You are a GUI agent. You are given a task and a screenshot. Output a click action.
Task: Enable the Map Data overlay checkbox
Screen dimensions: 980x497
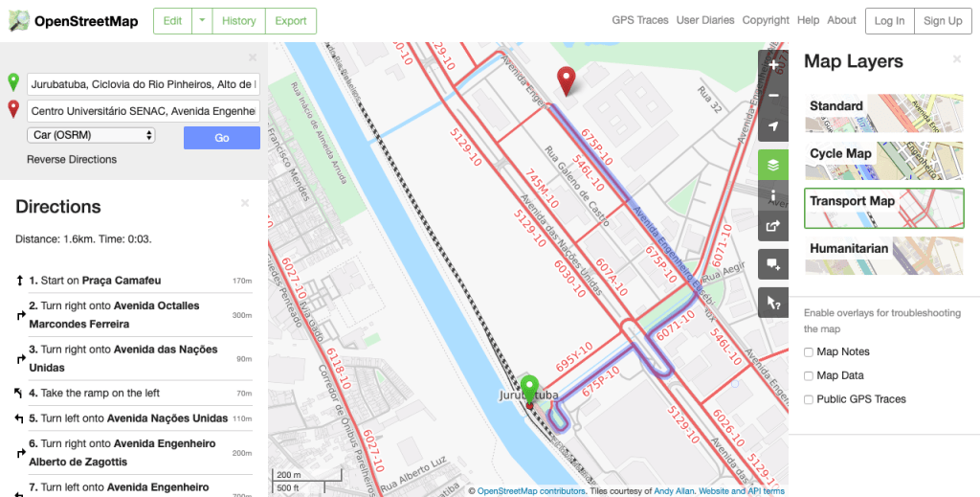click(810, 376)
